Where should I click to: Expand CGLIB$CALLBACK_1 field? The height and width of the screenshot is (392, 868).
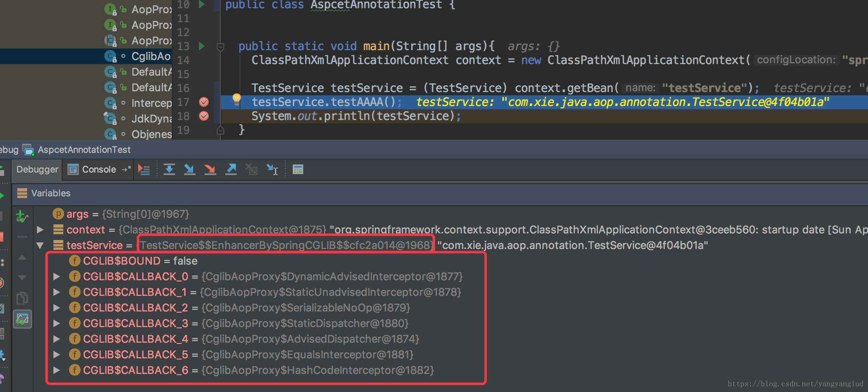click(x=57, y=292)
